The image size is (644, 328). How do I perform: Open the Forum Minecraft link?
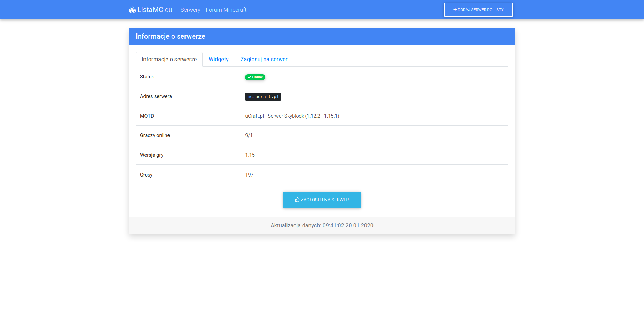(x=226, y=10)
